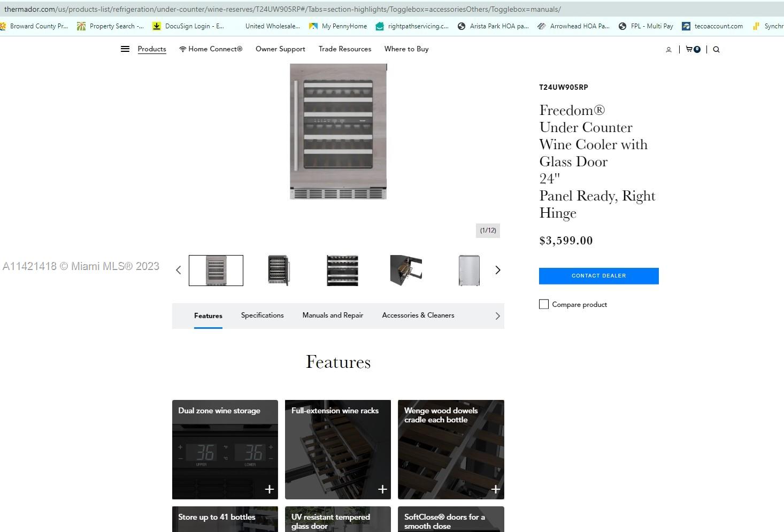The width and height of the screenshot is (784, 532).
Task: Show next thumbnails with right arrow
Action: coord(498,270)
